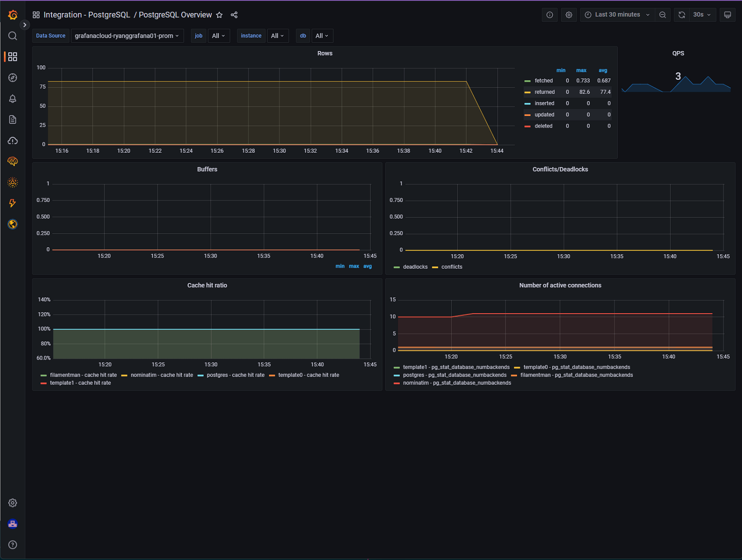The image size is (742, 560).
Task: Open the 30s refresh interval dropdown
Action: (x=702, y=14)
